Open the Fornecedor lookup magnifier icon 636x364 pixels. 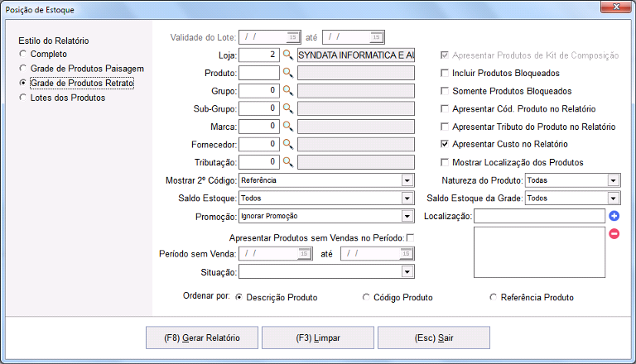[x=288, y=144]
